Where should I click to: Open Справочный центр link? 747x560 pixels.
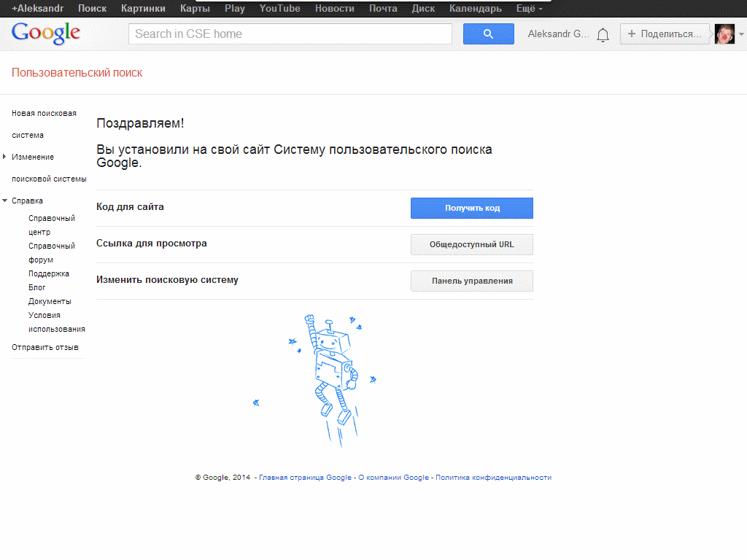[52, 225]
